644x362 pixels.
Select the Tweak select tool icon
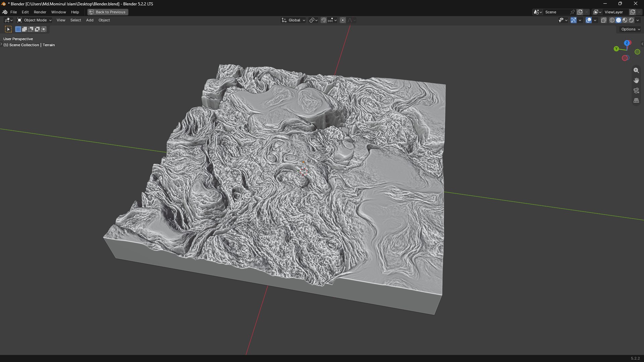tap(8, 29)
